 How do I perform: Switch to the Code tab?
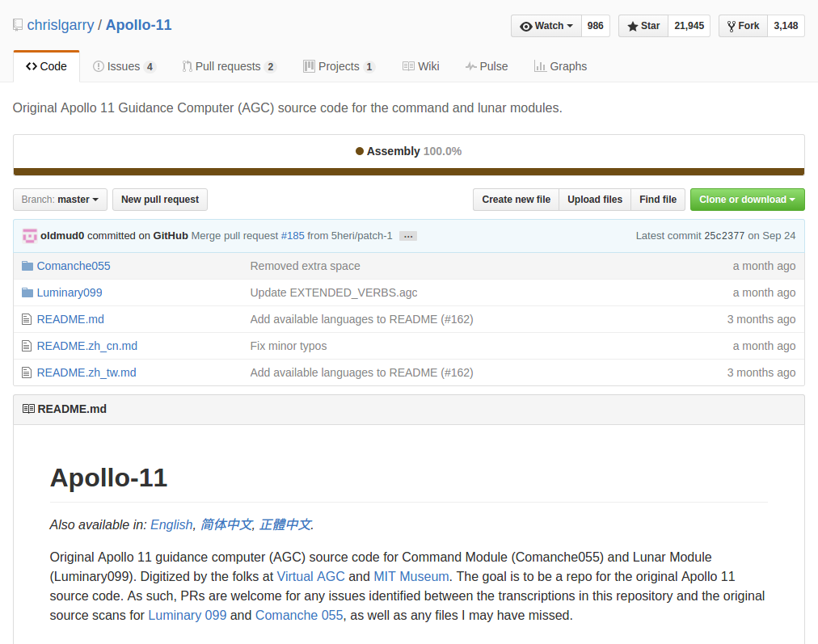[x=46, y=67]
